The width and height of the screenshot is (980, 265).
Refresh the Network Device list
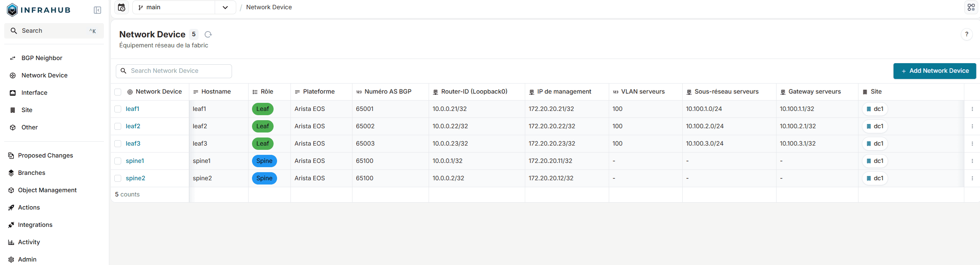[x=208, y=34]
